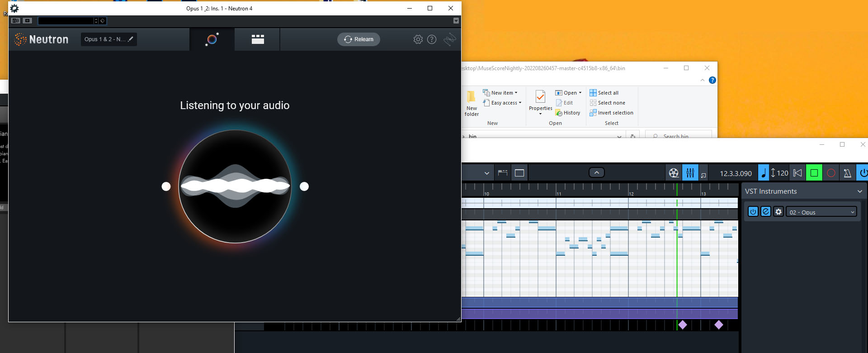Screen dimensions: 868x353
Task: Click the time display 12.3.3.090
Action: (736, 173)
